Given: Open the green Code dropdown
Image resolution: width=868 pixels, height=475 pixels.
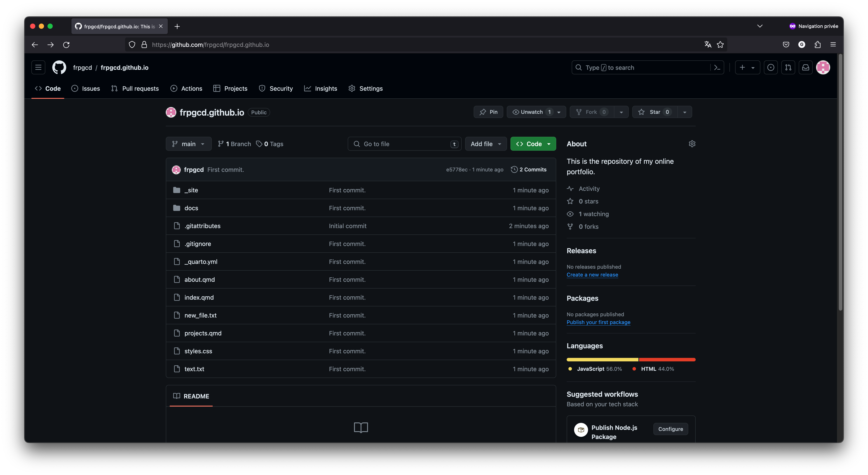Looking at the screenshot, I should (x=533, y=144).
